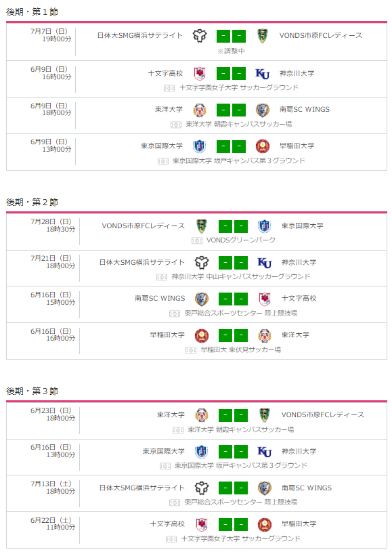Open venue 神奈川大学 中山キャンパスサッカーグラウンド
Viewport: 392px width, 554px height.
pyautogui.click(x=240, y=276)
